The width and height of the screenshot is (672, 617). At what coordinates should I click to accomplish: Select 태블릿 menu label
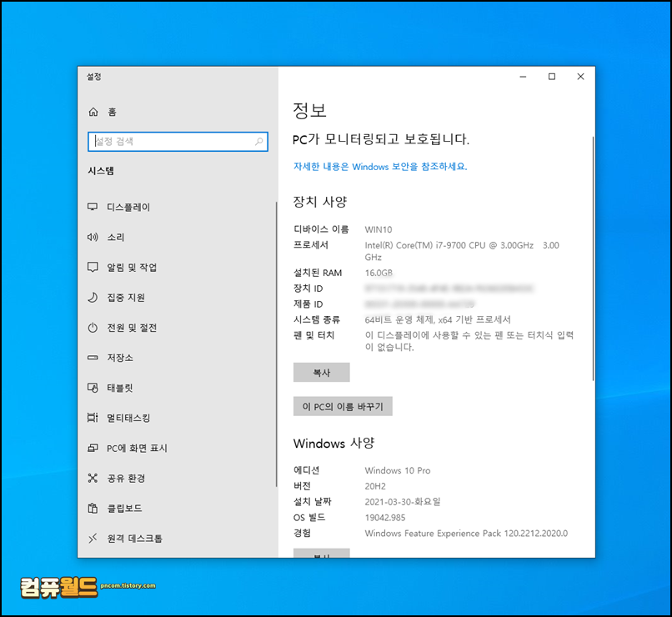coord(120,388)
